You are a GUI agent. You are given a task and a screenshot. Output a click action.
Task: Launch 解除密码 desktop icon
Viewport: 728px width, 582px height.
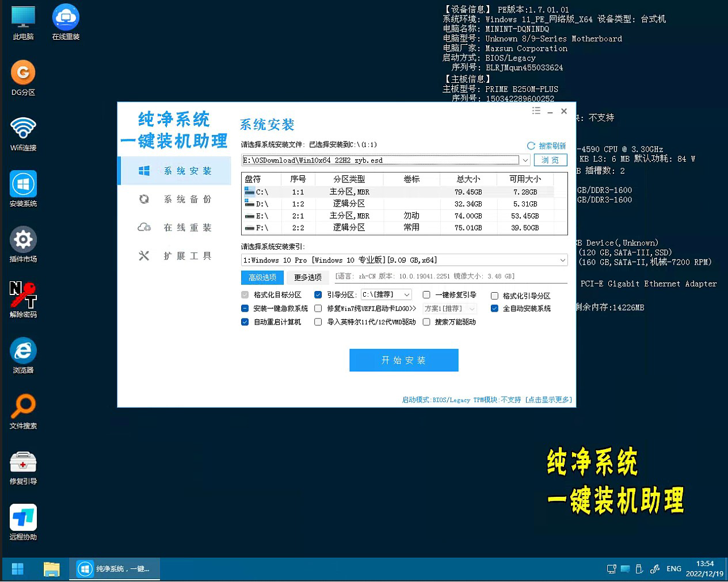point(23,300)
